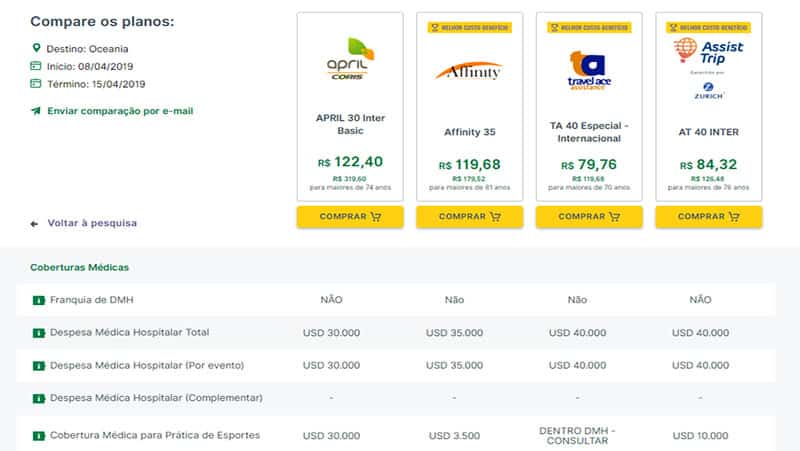Click the Cobertura Médica para Prática de Esportes label
The height and width of the screenshot is (451, 800).
tap(155, 435)
